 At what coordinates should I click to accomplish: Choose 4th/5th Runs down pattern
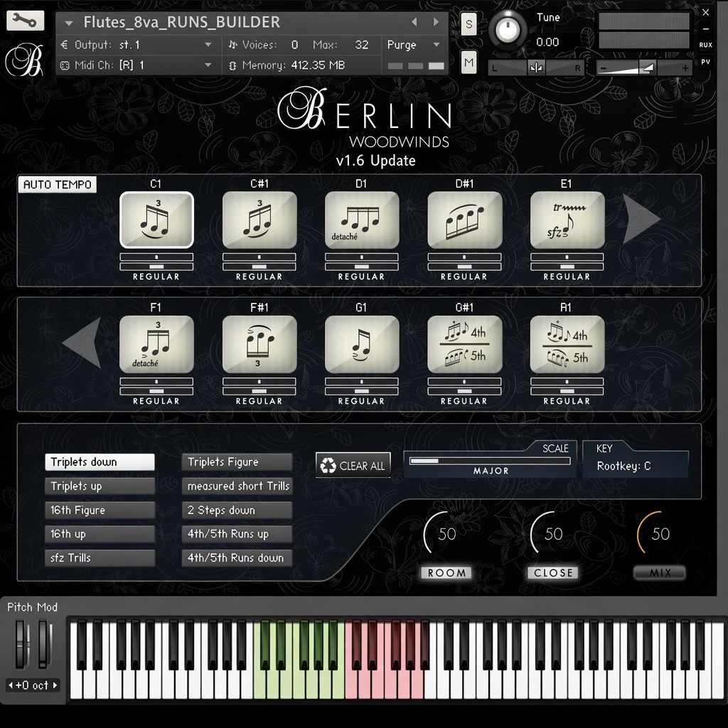tap(237, 557)
